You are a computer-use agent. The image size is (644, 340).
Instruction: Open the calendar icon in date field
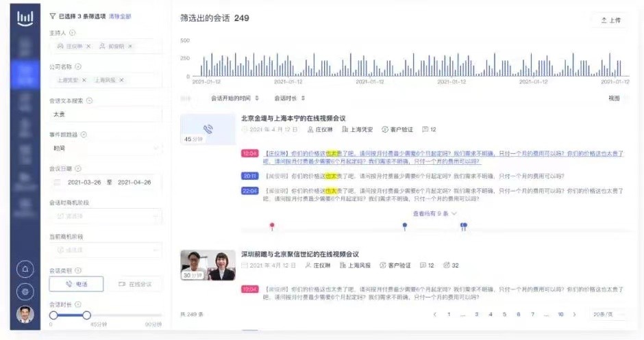[58, 182]
